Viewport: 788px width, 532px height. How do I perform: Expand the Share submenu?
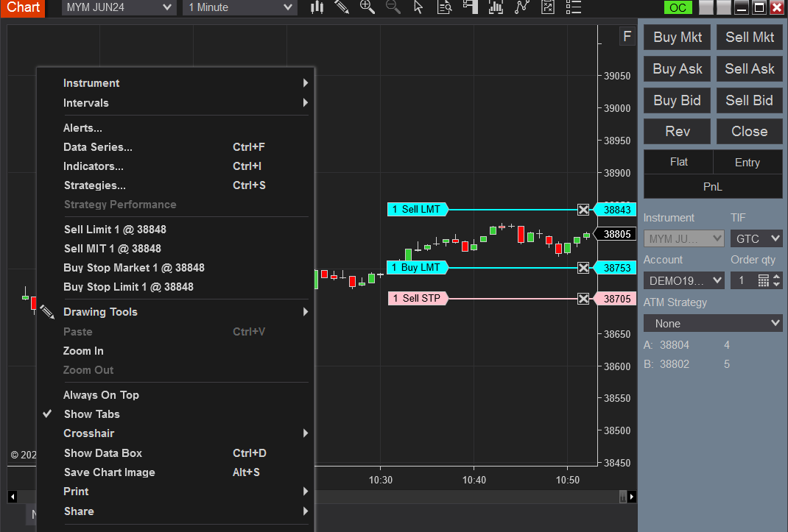(176, 511)
